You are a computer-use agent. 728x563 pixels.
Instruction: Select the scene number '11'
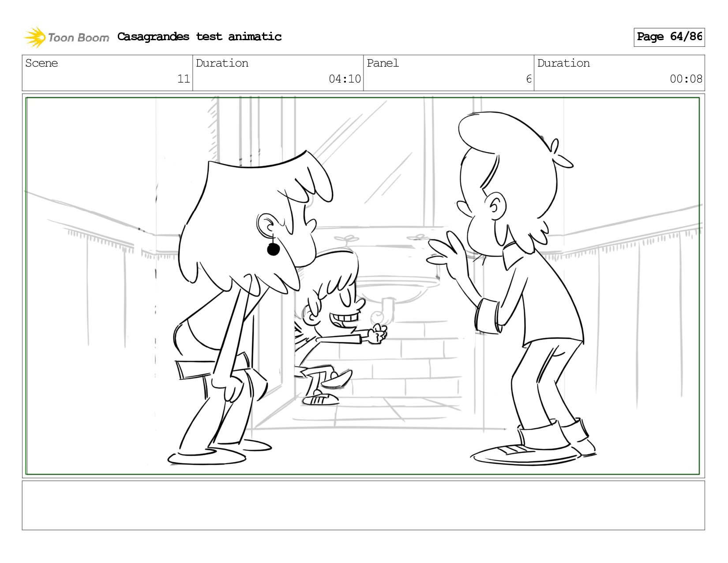coord(184,79)
